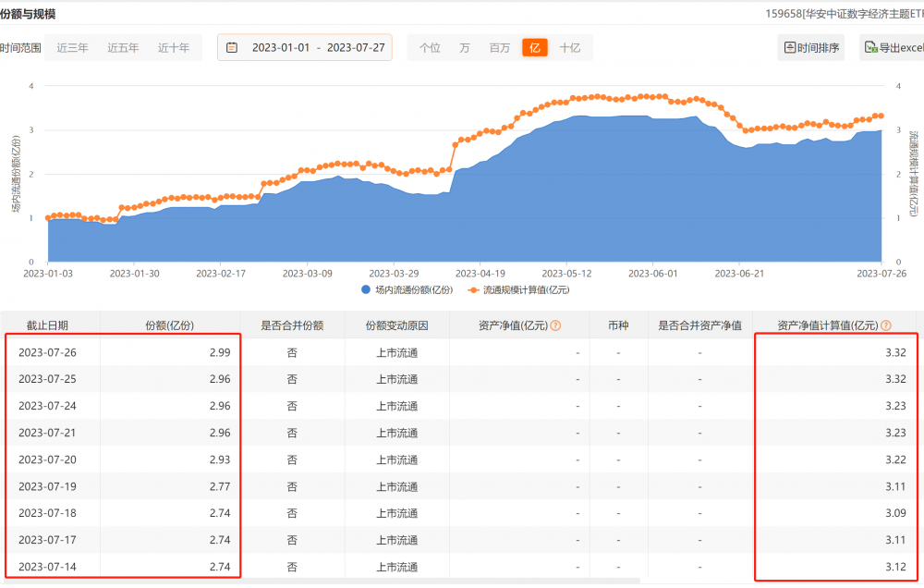Screen dimensions: 924x588
Task: Click share value 2.99 in 2023-07-26 row
Action: pyautogui.click(x=220, y=352)
